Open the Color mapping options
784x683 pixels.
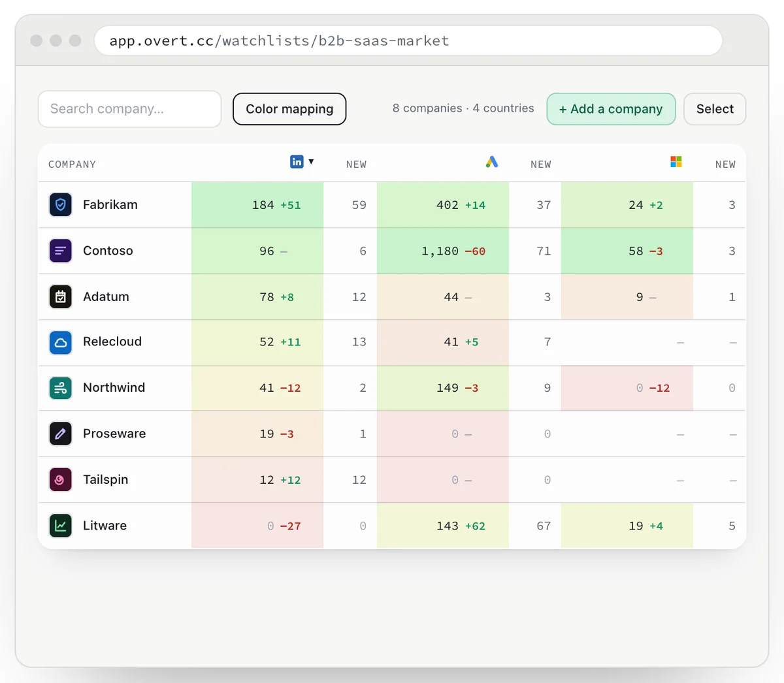click(289, 109)
